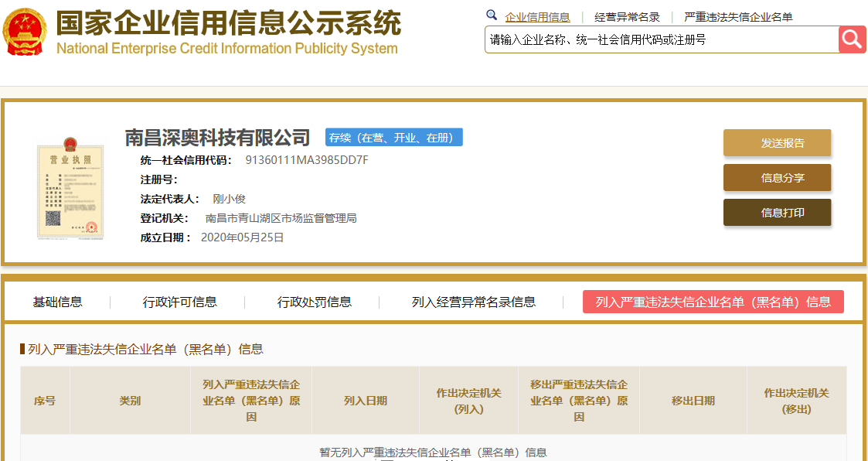This screenshot has height=461, width=868.
Task: Click the 信息分享 button
Action: click(x=778, y=178)
